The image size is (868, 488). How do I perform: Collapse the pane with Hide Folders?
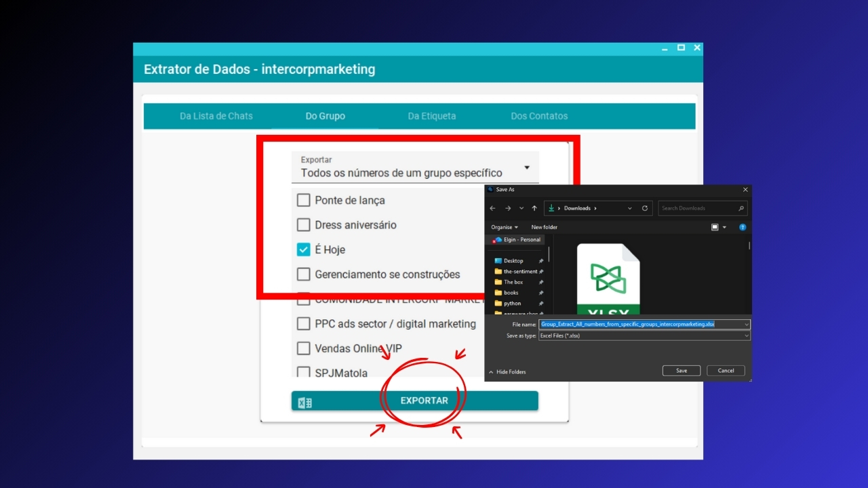pos(507,371)
